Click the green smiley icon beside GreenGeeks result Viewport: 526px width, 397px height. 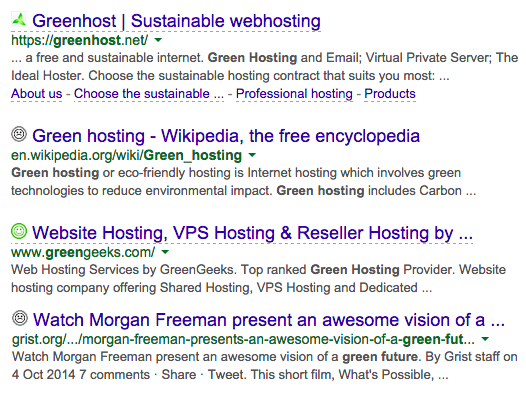pyautogui.click(x=19, y=231)
